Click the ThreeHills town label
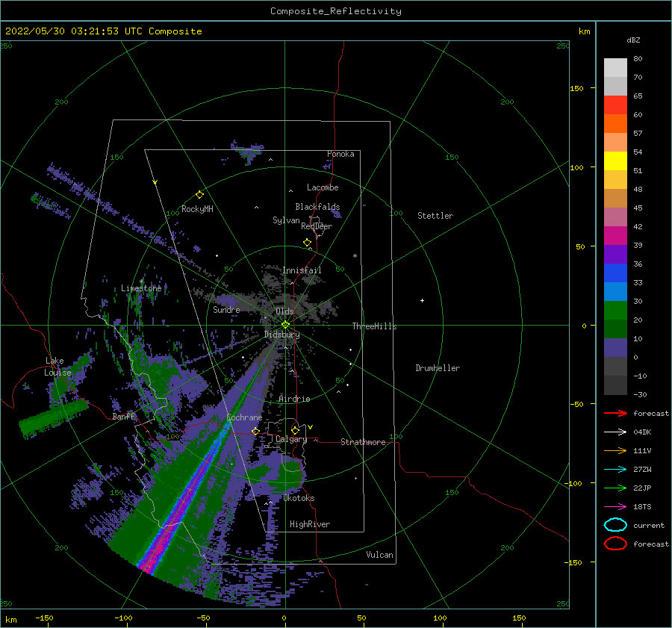672x628 pixels. point(374,326)
